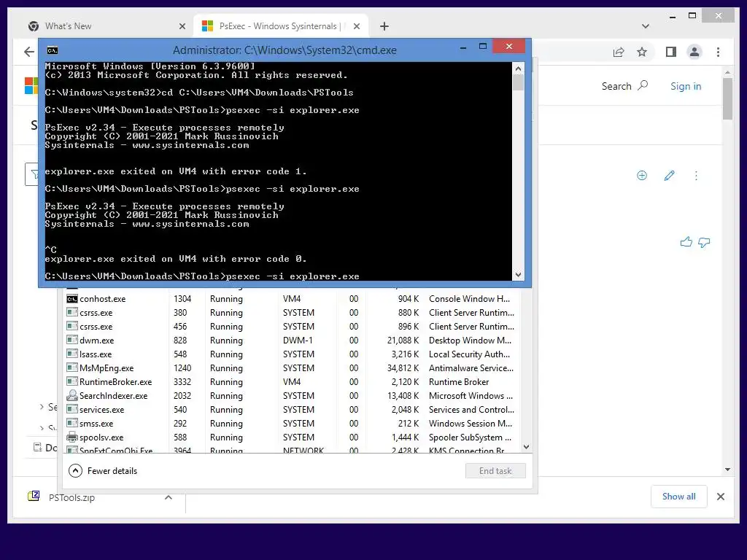Select the RuntimeBroker.exe process row
The height and width of the screenshot is (560, 747).
(x=292, y=381)
